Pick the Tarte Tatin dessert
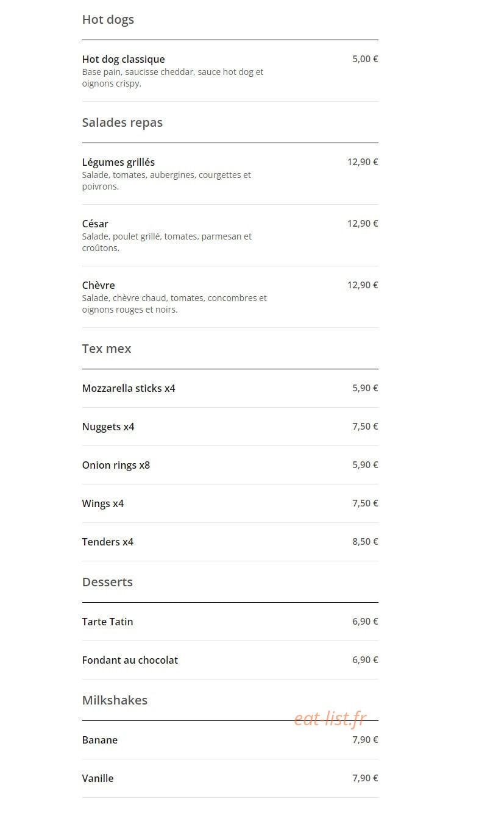 (230, 622)
